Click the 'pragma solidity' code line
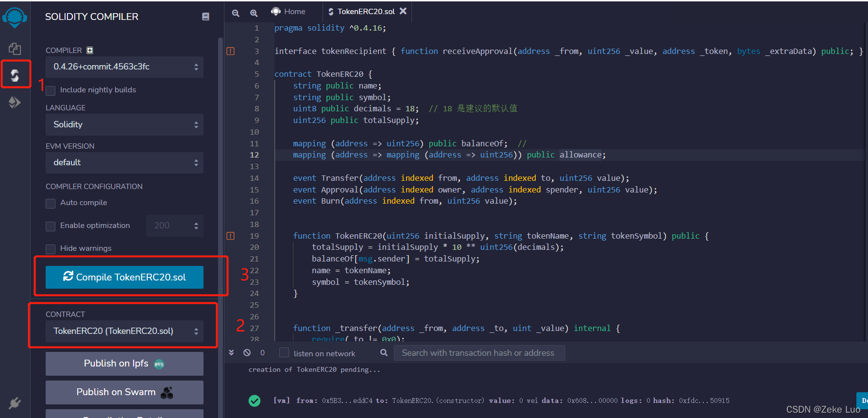 pyautogui.click(x=330, y=28)
